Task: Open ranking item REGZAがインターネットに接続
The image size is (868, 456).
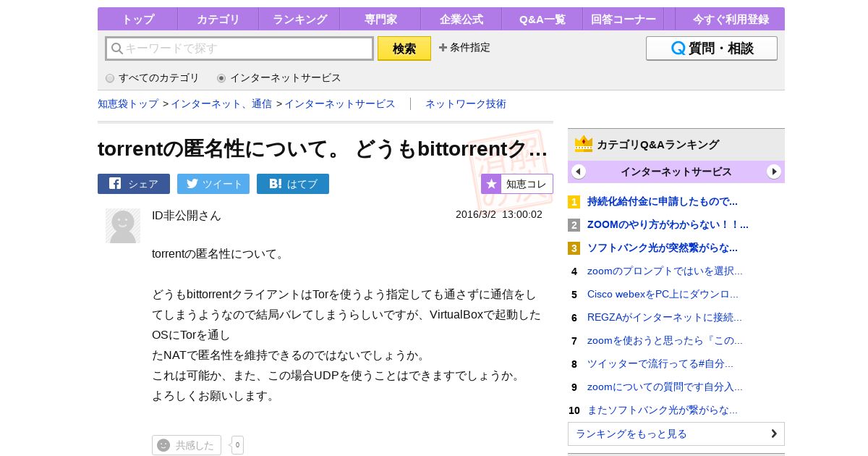Action: [665, 317]
